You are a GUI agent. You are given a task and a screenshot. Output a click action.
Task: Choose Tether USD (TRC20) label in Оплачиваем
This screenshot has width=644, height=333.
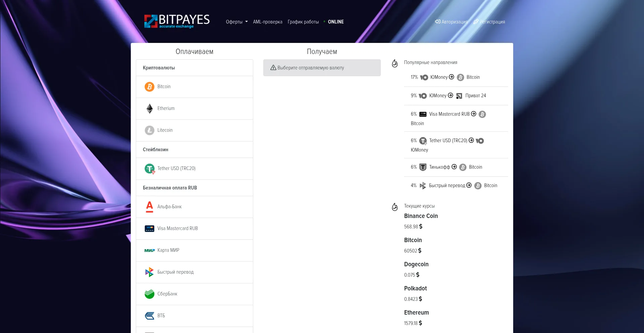coord(176,168)
